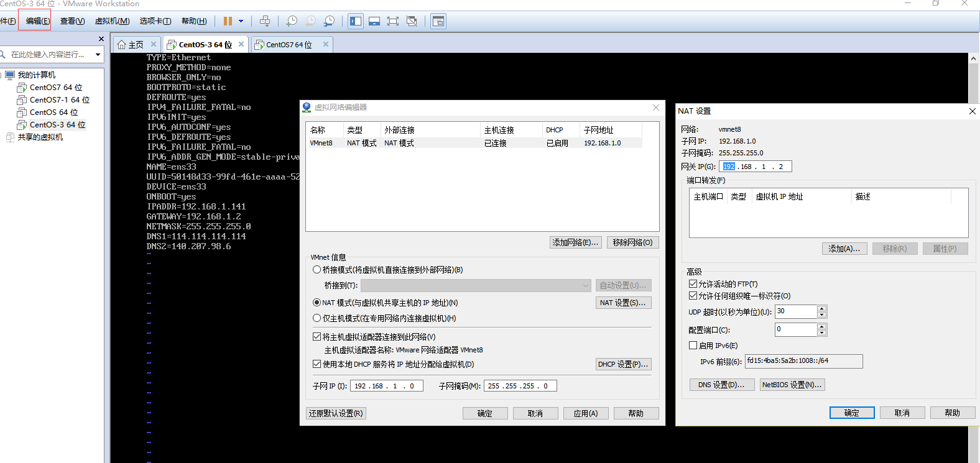Toggle 允许任何组织唯一标识符 checkbox

[x=693, y=296]
